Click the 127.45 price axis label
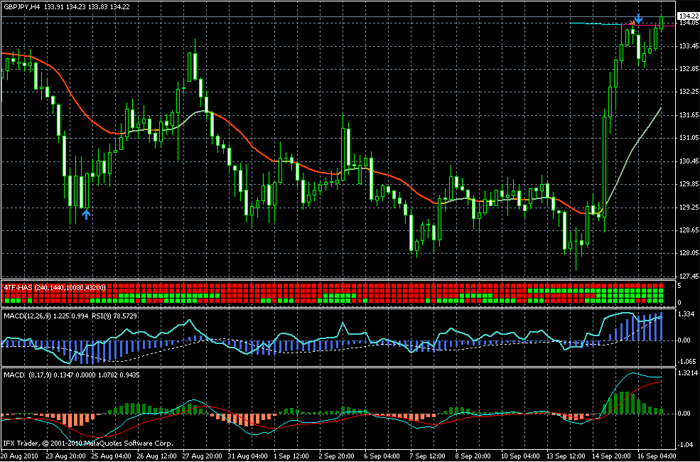 click(x=688, y=276)
